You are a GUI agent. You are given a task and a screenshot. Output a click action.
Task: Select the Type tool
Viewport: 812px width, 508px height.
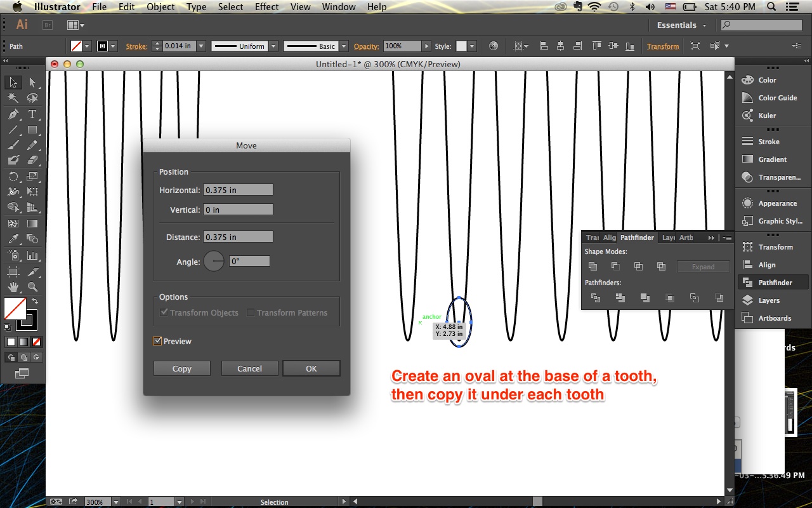click(32, 114)
